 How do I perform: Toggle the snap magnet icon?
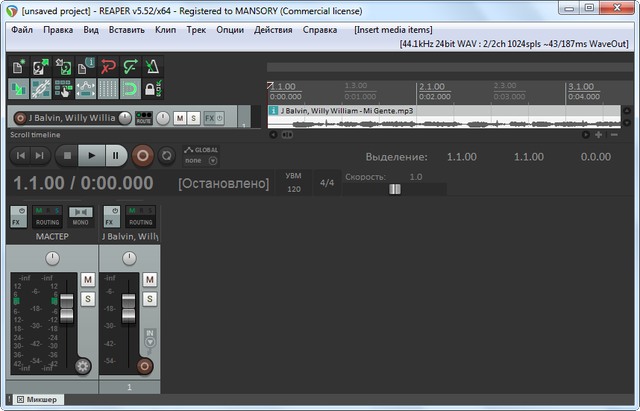(129, 89)
